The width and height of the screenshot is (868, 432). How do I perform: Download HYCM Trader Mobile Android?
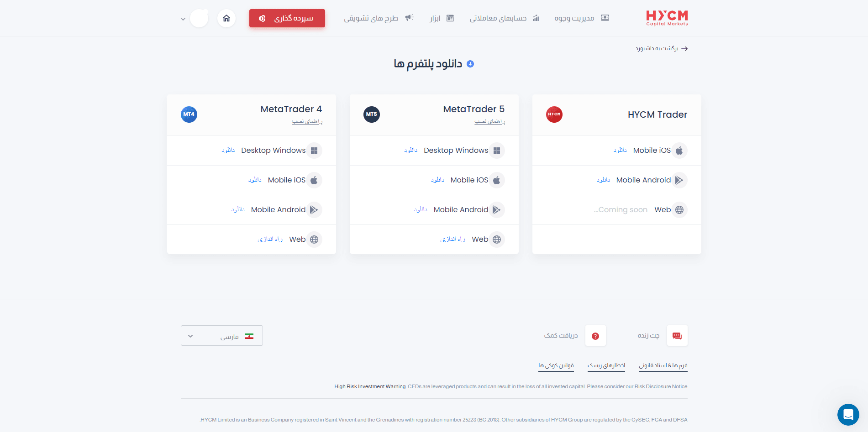pos(603,180)
